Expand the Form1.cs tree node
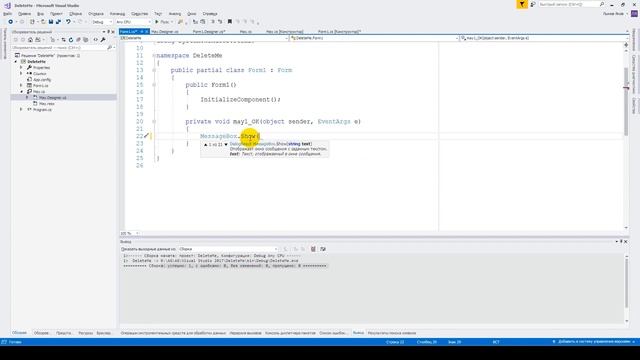640x360 pixels. point(21,85)
